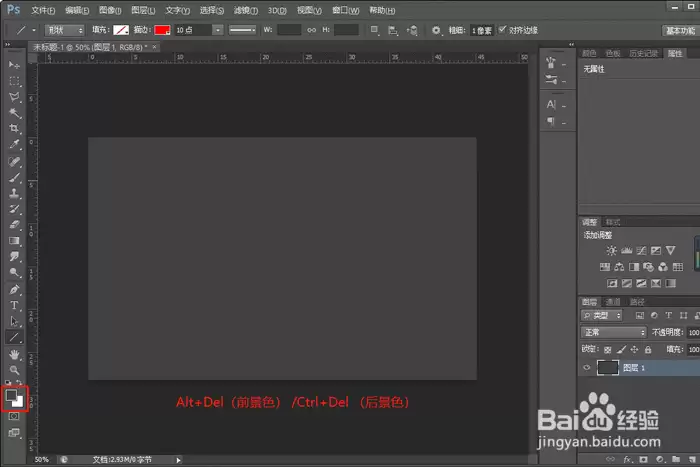Select the Crop tool
The height and width of the screenshot is (467, 700).
[x=14, y=129]
